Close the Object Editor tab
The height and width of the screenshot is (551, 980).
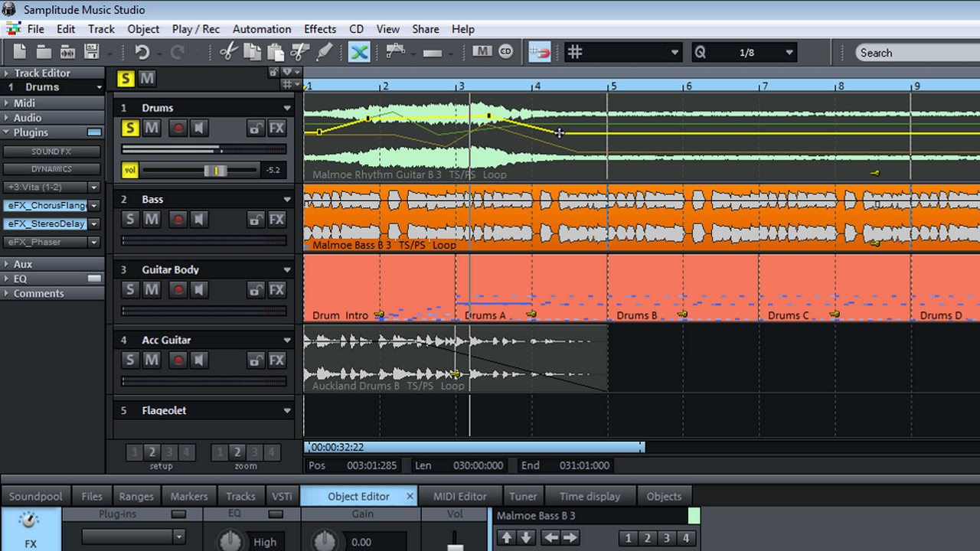click(410, 496)
